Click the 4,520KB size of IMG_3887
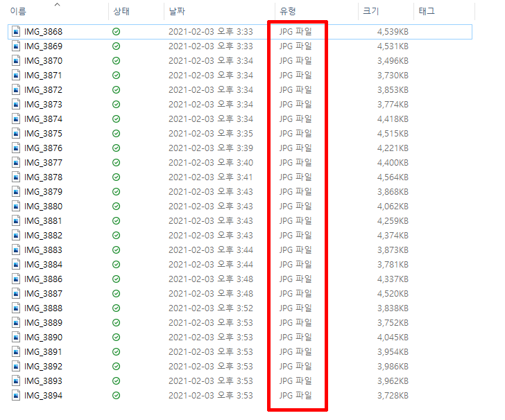Screen dimensions: 505x420 tap(393, 294)
